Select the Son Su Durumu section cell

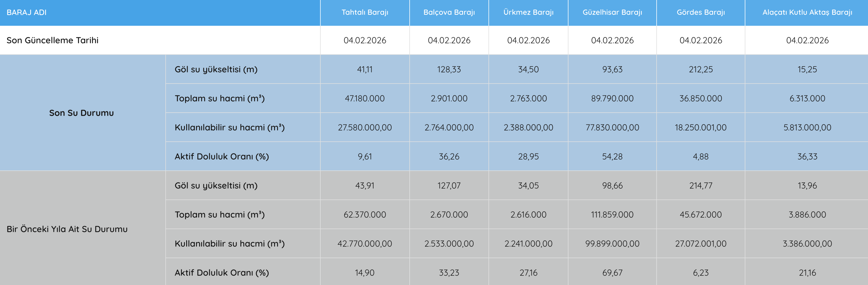coord(82,113)
